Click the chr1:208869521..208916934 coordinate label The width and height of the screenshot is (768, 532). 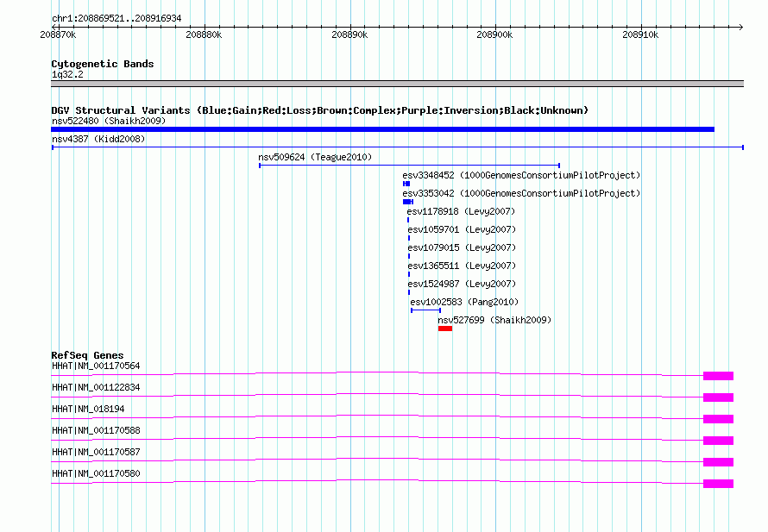click(116, 19)
